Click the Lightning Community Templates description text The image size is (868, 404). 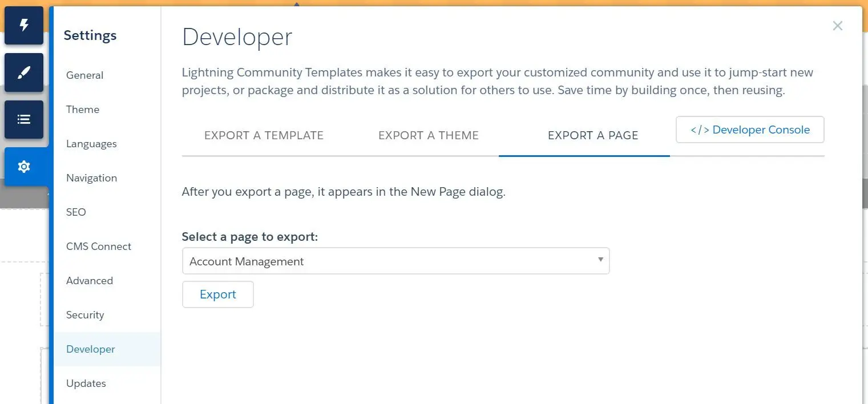coord(498,82)
